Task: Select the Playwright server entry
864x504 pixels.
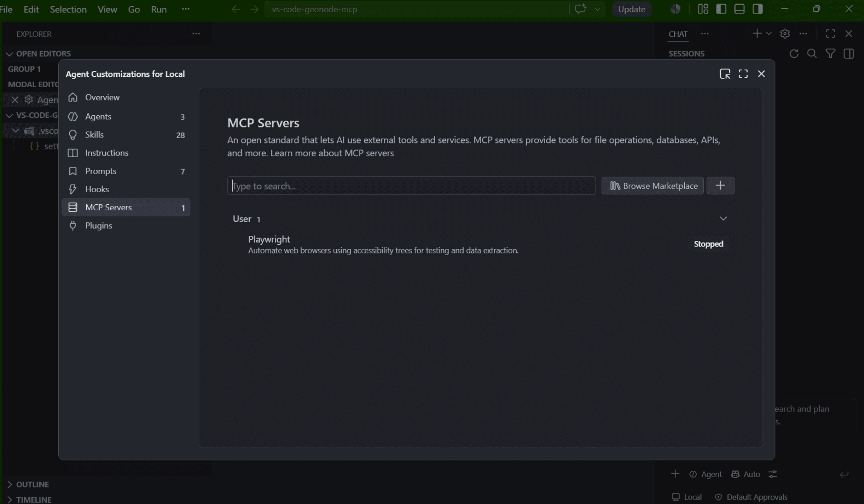Action: point(481,244)
